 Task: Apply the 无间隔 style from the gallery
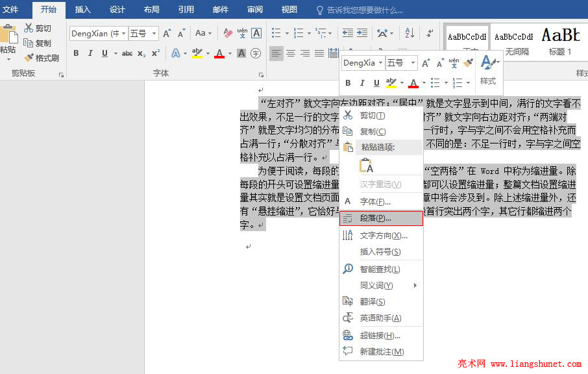[514, 42]
